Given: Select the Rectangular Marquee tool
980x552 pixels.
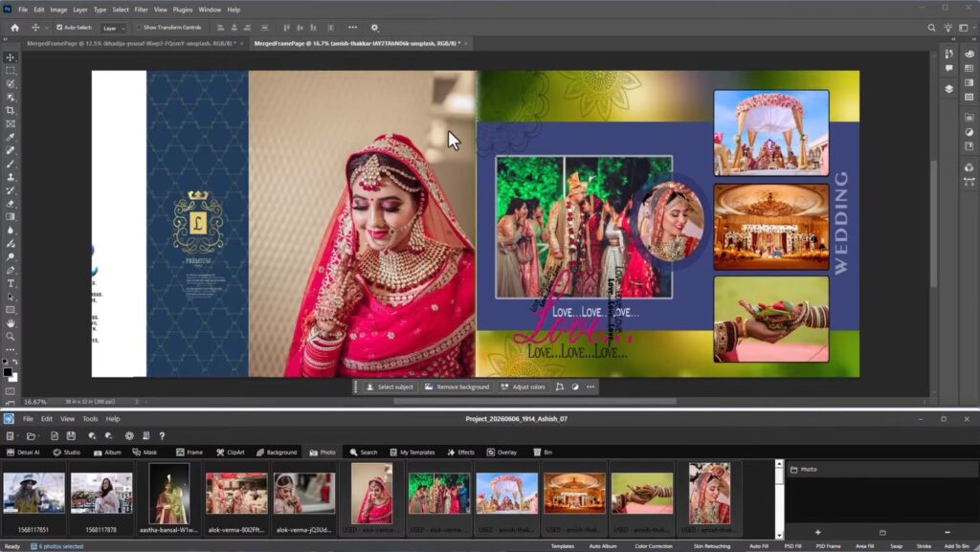Looking at the screenshot, I should 11,71.
